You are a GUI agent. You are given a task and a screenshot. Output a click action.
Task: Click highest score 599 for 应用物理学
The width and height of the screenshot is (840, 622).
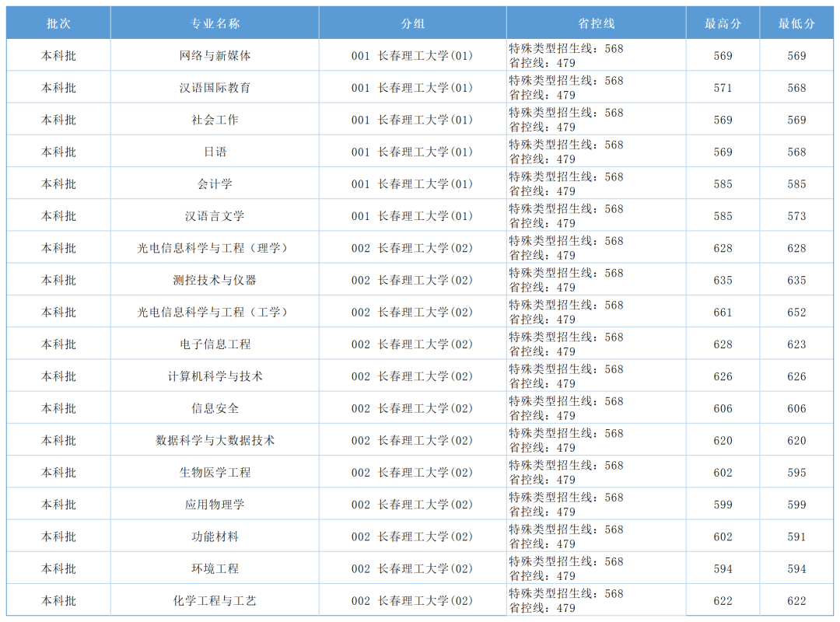click(723, 505)
